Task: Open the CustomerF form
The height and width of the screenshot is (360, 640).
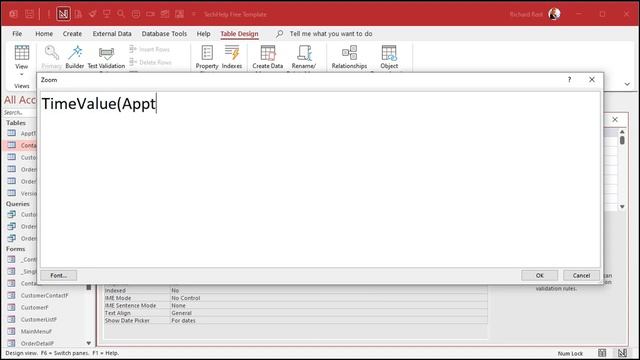Action: [34, 307]
